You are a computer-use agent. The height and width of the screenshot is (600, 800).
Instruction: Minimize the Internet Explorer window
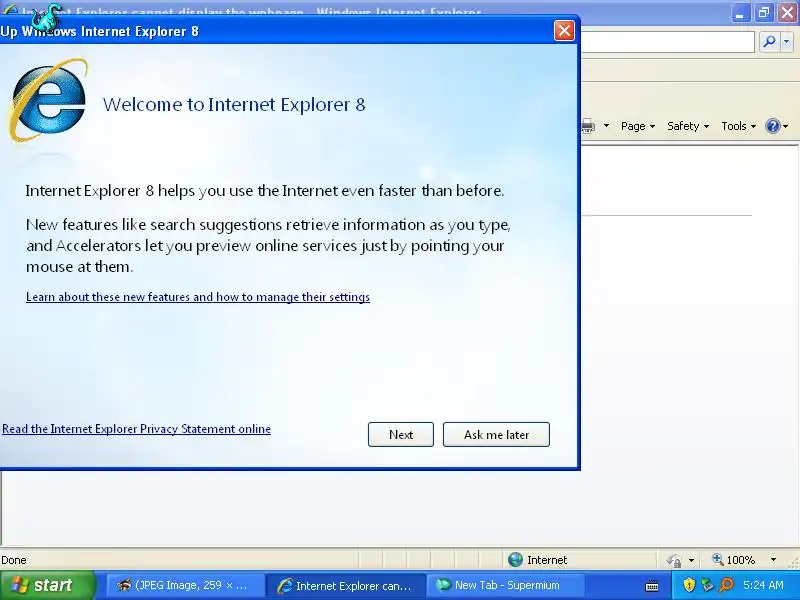coord(739,13)
